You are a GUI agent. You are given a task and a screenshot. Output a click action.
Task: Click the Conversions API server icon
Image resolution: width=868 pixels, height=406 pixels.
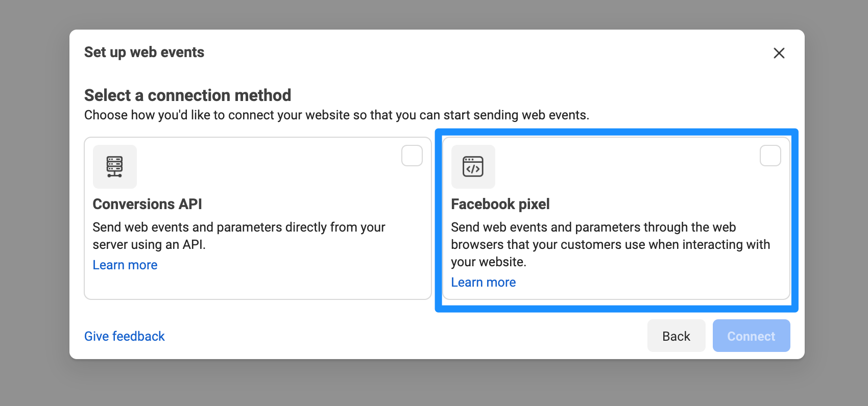(x=115, y=167)
